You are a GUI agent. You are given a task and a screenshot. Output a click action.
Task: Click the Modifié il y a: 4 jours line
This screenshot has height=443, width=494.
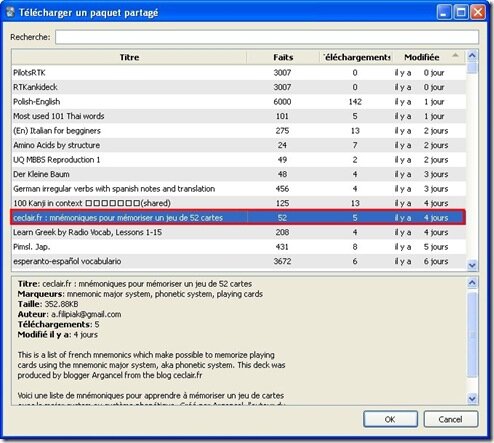58,335
